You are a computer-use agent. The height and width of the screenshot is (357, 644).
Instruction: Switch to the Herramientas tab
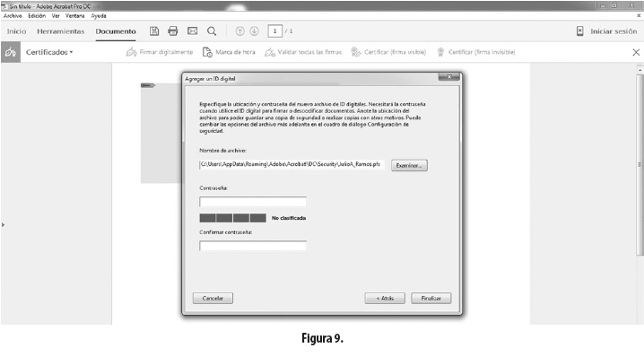(60, 31)
